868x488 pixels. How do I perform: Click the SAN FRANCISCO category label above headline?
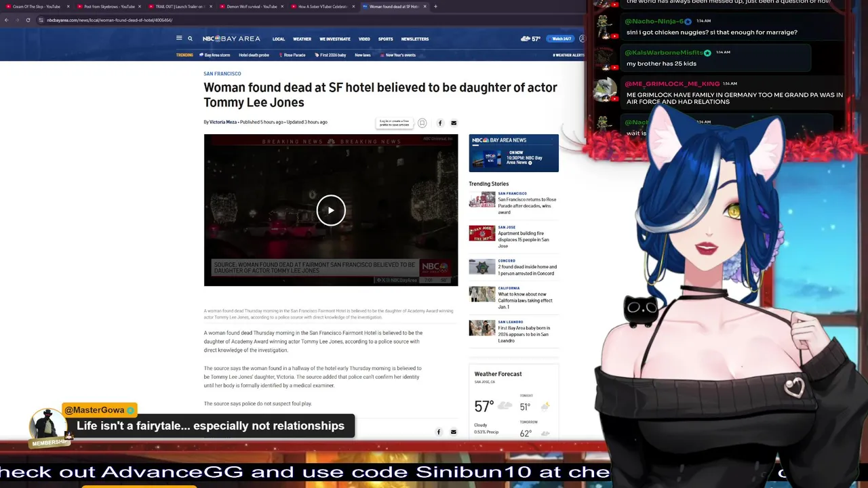click(x=222, y=74)
